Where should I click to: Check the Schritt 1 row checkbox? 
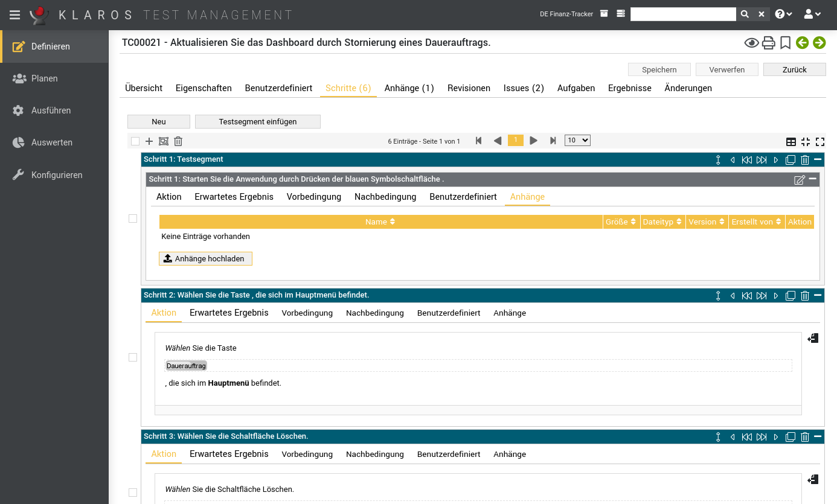(133, 219)
